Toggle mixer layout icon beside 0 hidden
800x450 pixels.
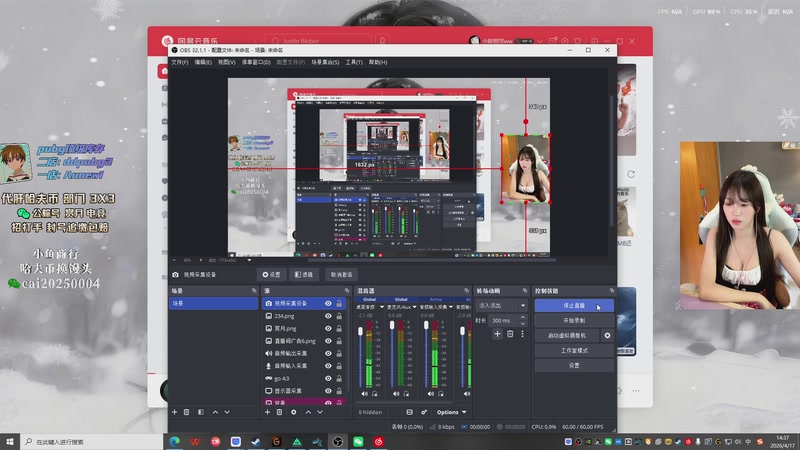410,412
